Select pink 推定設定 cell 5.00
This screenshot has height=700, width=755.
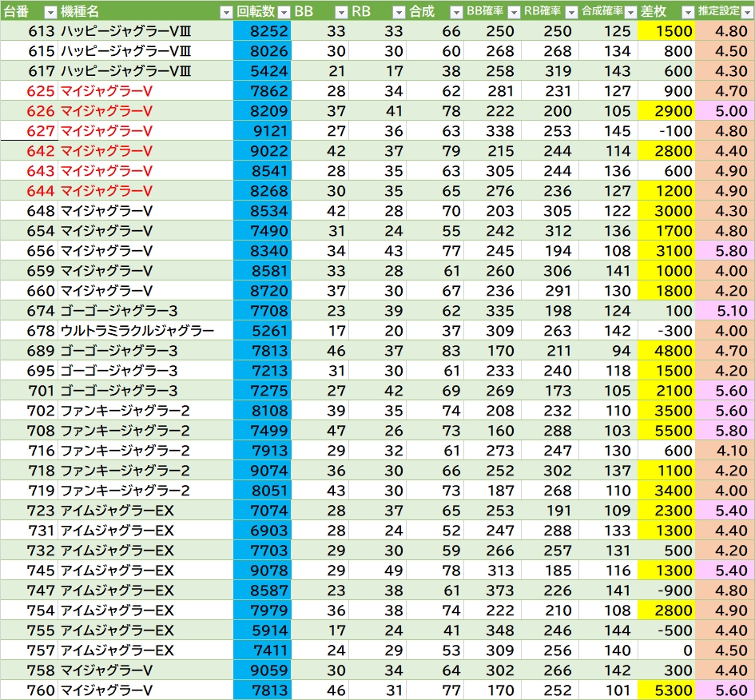(725, 111)
